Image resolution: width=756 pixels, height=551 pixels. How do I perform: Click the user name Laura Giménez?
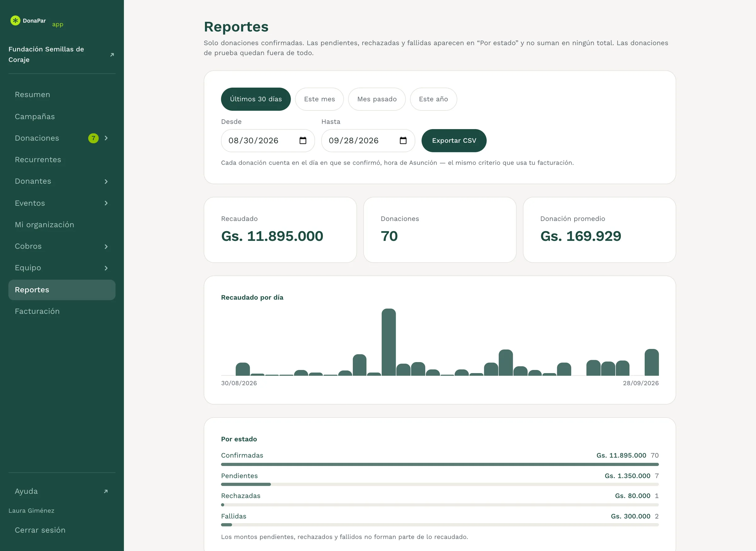(x=31, y=511)
